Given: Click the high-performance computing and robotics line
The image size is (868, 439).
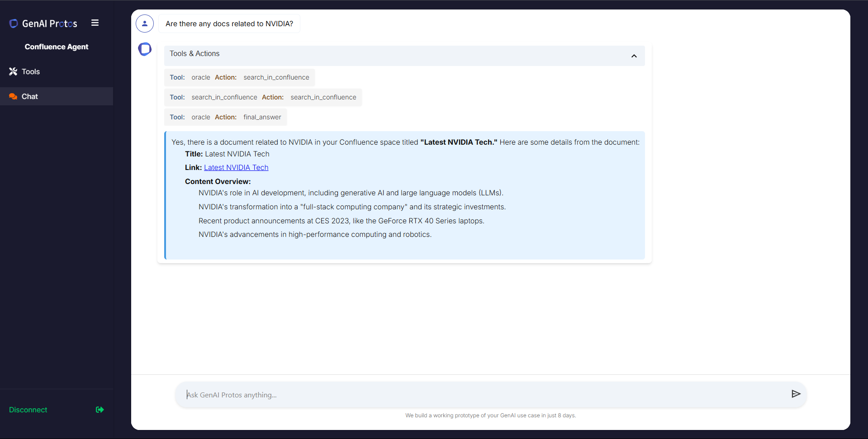Looking at the screenshot, I should click(315, 234).
